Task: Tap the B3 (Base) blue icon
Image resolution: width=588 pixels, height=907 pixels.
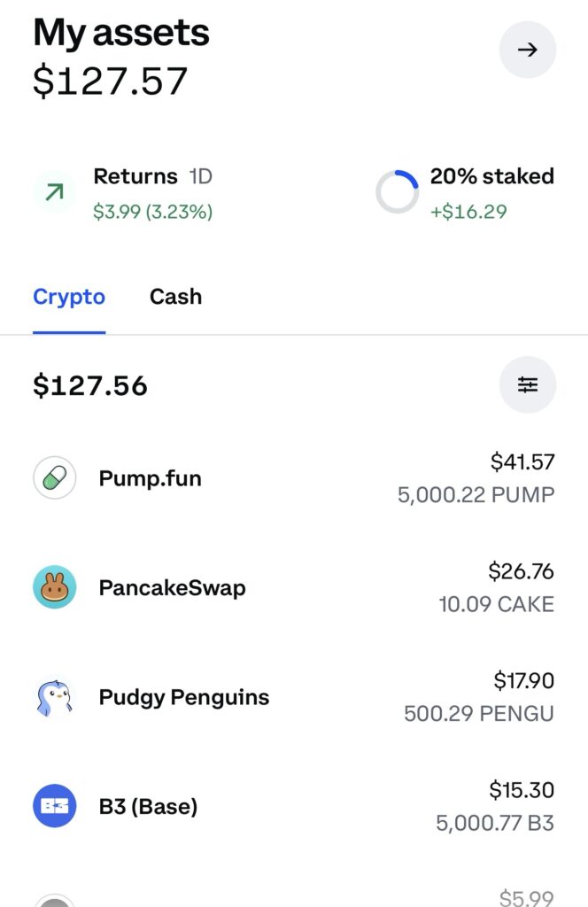Action: tap(55, 806)
